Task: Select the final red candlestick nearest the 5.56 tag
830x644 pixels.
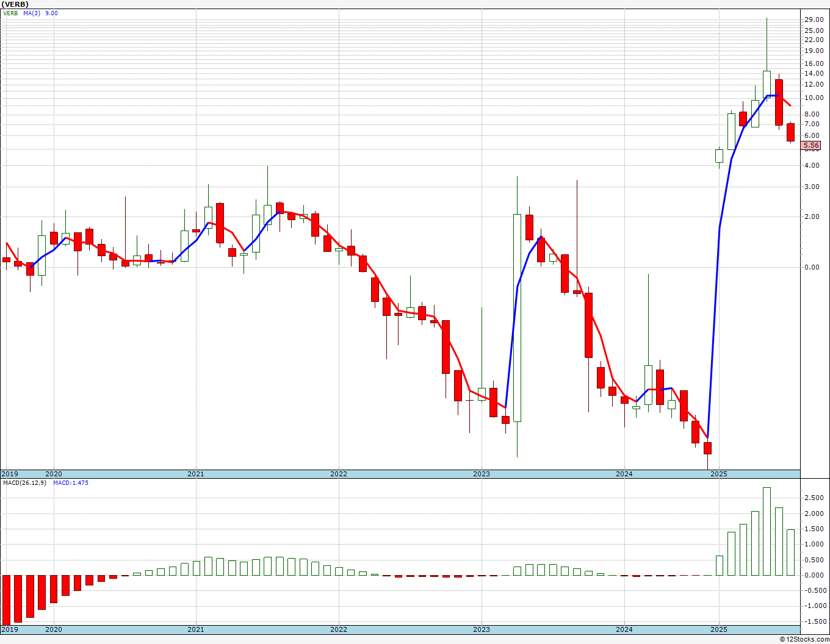Action: (x=790, y=132)
